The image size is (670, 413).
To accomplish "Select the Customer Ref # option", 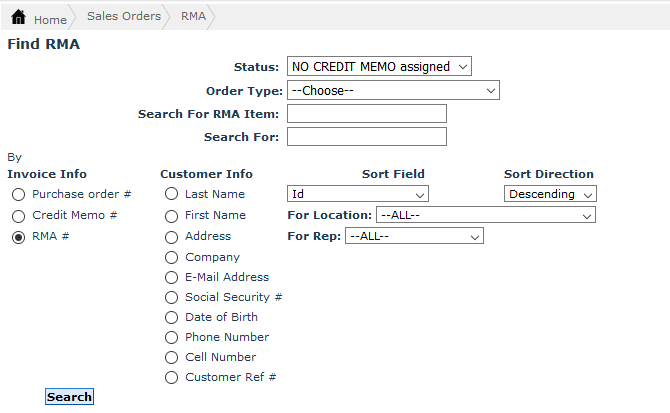I will [172, 378].
